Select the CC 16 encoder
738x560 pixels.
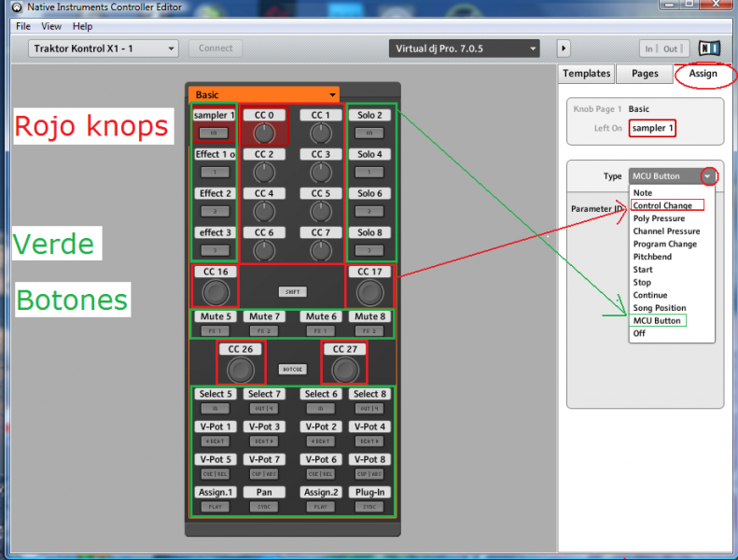point(216,292)
